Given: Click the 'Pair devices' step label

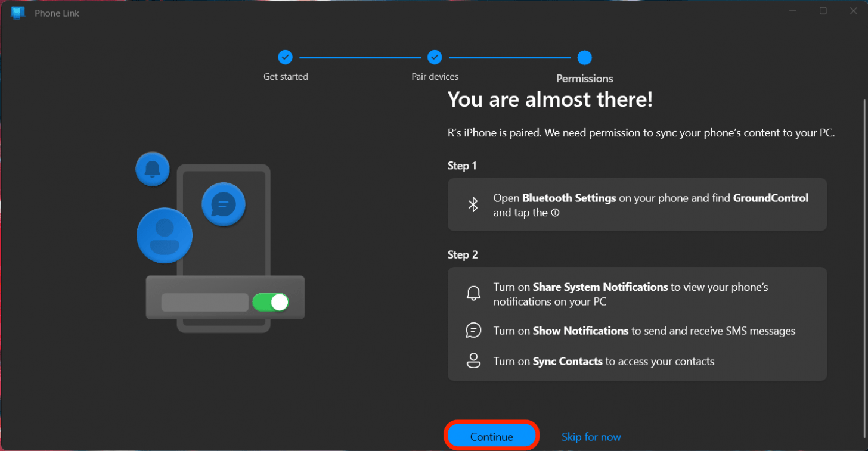Looking at the screenshot, I should pos(435,77).
